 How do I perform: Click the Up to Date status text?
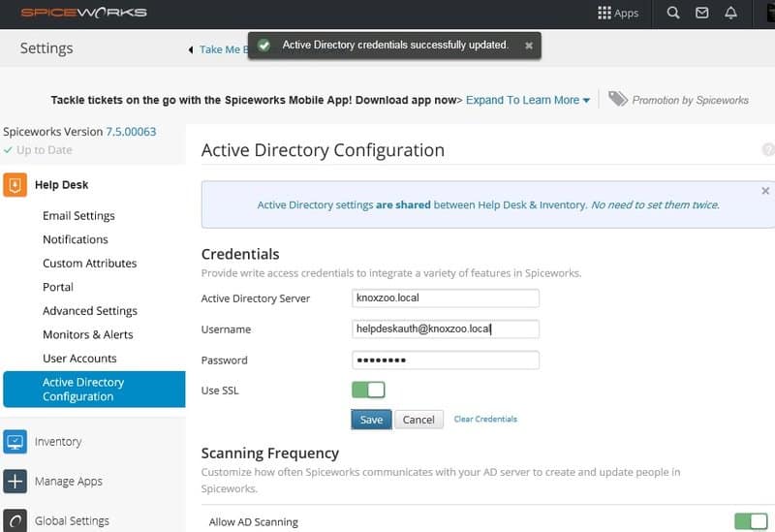45,150
